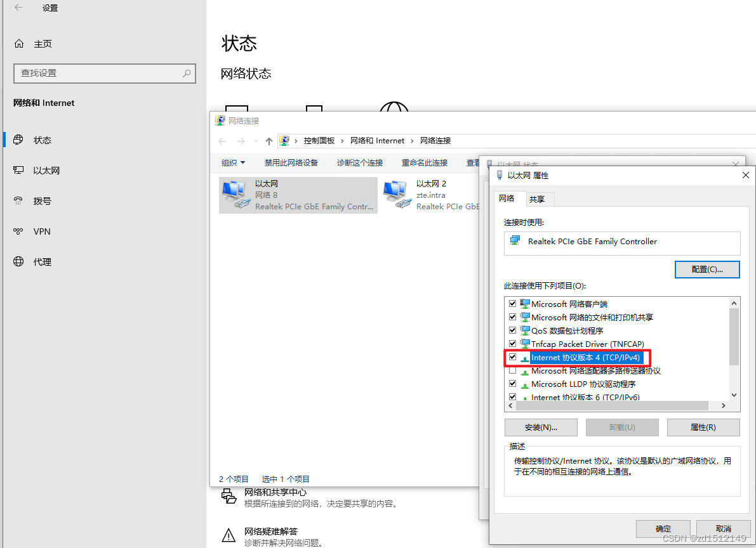756x548 pixels.
Task: Click 禁用此网络设备 in toolbar
Action: coord(291,163)
